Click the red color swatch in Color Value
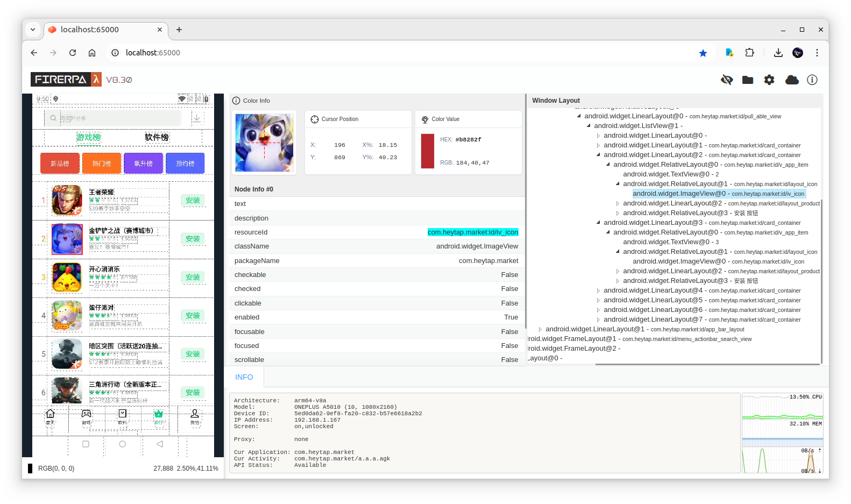This screenshot has height=504, width=851. [427, 151]
